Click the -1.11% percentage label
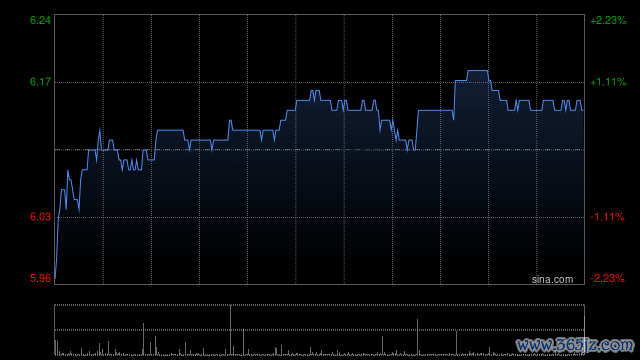Image resolution: width=640 pixels, height=360 pixels. [x=607, y=217]
